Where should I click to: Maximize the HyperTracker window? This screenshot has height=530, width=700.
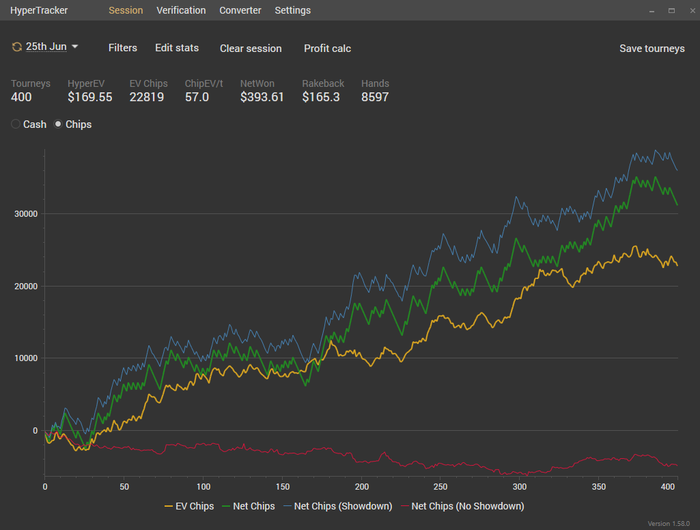671,11
